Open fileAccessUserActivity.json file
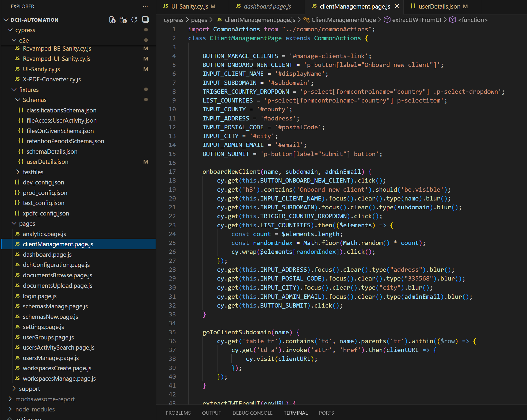The image size is (527, 420). pyautogui.click(x=62, y=120)
